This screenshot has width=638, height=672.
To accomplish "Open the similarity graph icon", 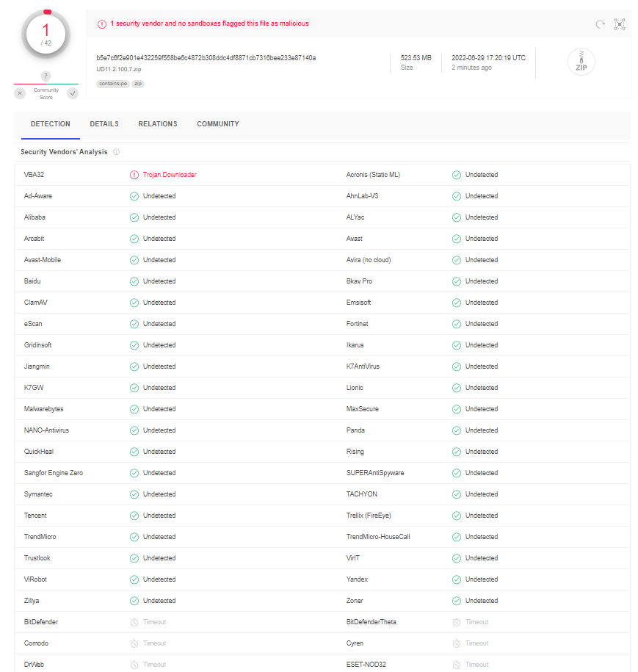I will point(620,24).
